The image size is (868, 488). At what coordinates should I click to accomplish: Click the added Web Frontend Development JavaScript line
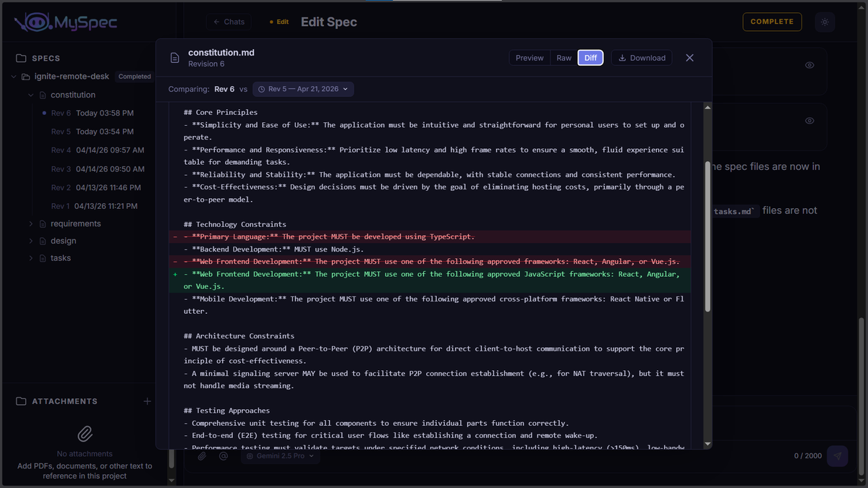click(430, 281)
